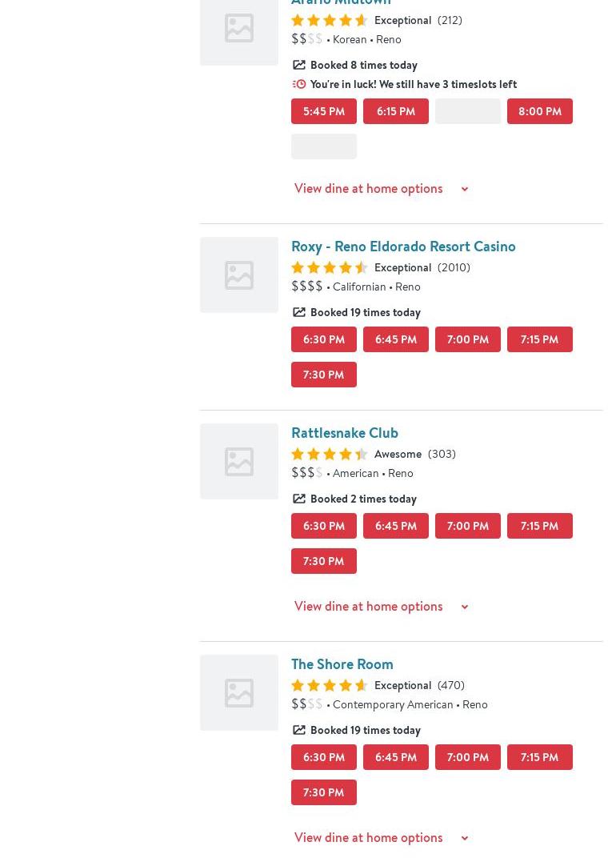Book Arario Midtown at 8:00 PM
The image size is (616, 866).
[539, 111]
